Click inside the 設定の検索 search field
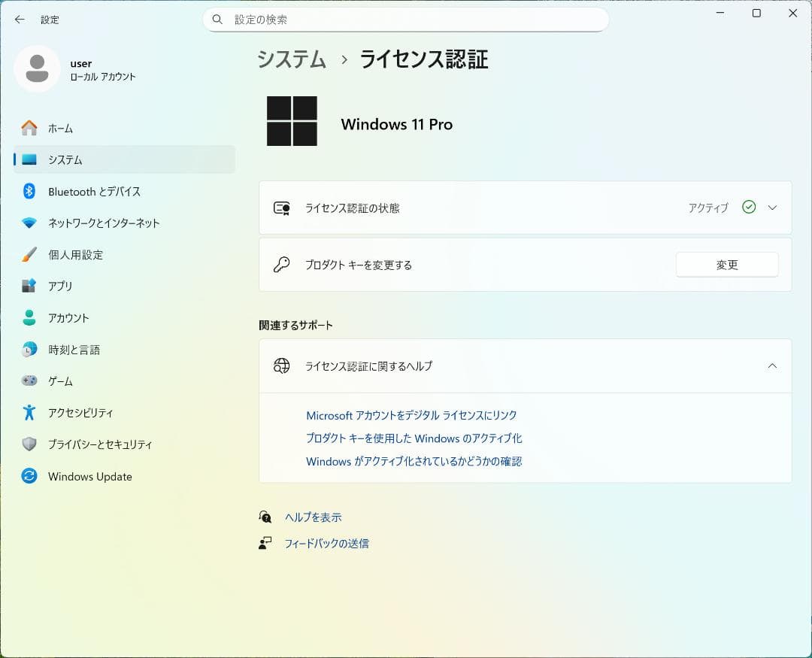Viewport: 812px width, 658px height. click(406, 20)
